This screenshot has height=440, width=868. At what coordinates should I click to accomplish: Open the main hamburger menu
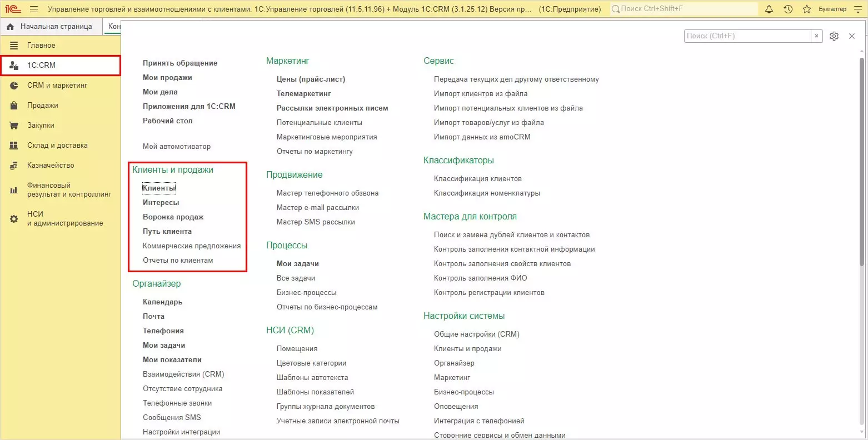coord(34,9)
